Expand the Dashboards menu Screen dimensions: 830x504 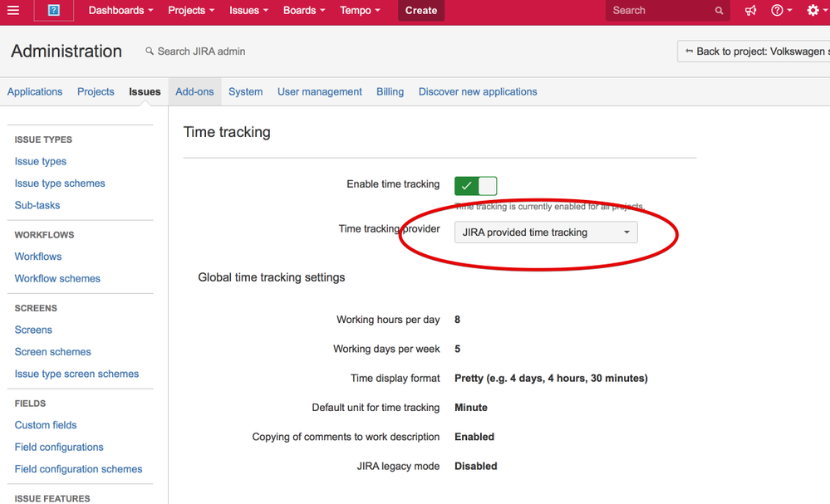pyautogui.click(x=120, y=11)
